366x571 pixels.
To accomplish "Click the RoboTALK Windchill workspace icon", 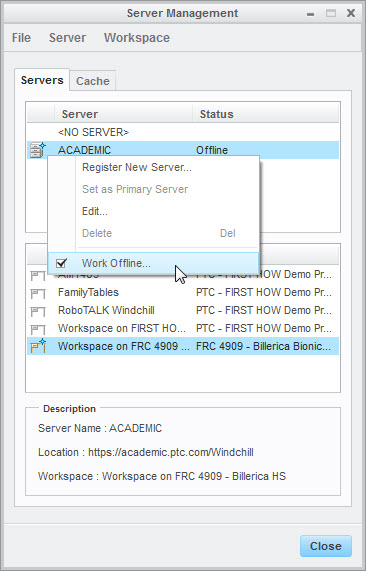I will pos(38,311).
